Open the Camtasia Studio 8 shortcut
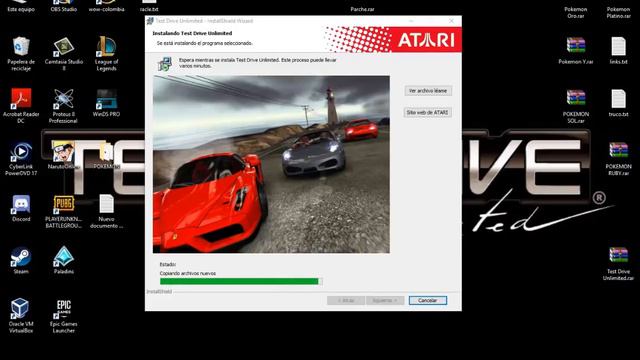640x360 pixels. [64, 53]
